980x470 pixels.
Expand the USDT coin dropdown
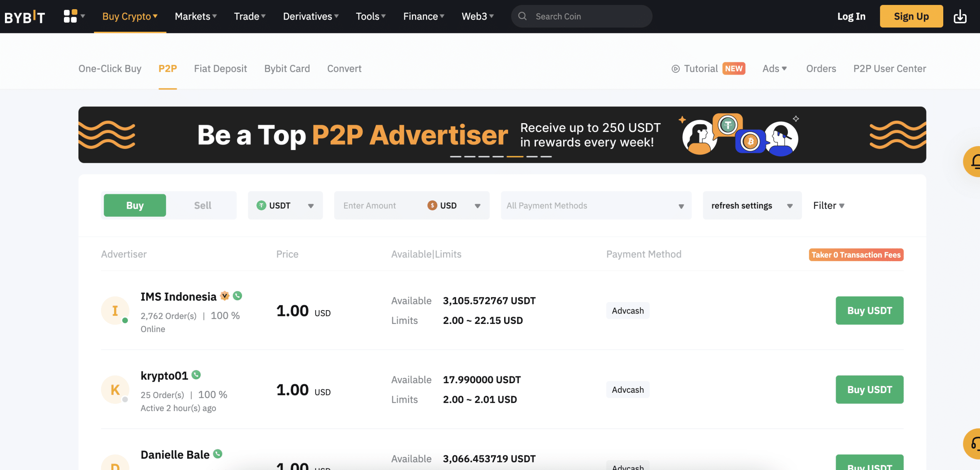coord(285,205)
